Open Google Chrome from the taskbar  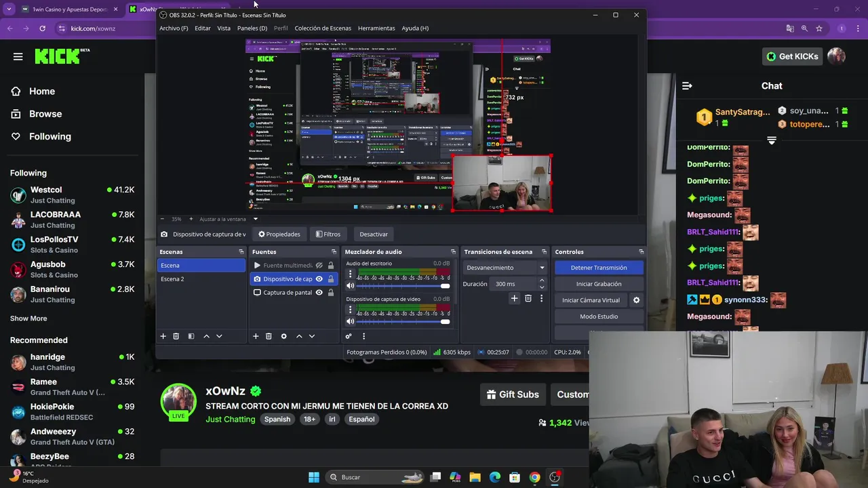pos(535,477)
